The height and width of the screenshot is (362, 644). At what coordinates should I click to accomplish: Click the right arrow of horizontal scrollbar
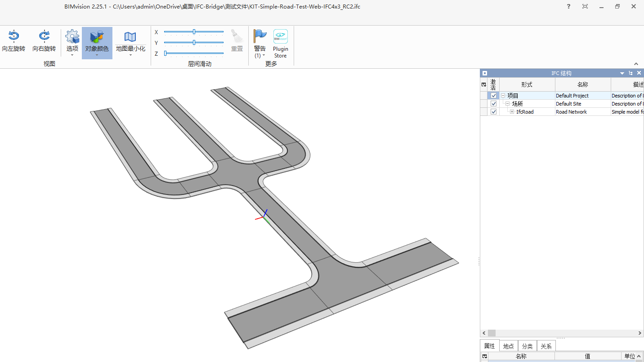[640, 333]
